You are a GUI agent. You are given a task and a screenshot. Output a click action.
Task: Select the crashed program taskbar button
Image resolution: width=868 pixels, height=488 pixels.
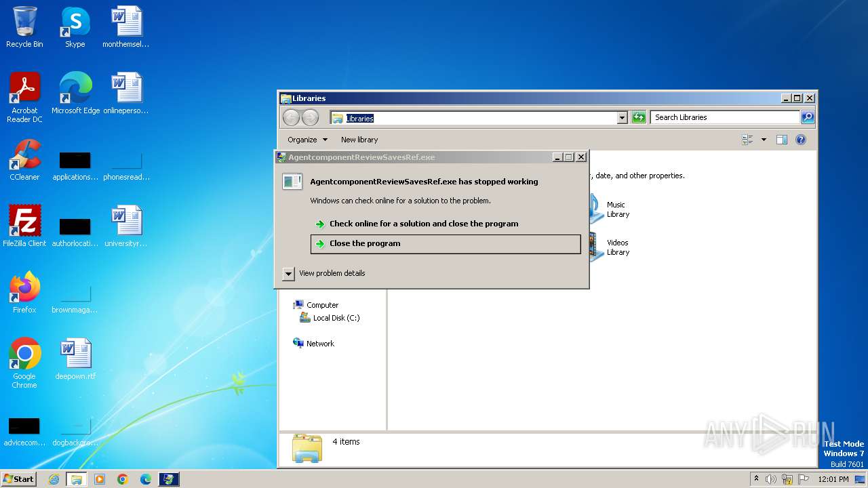[169, 479]
